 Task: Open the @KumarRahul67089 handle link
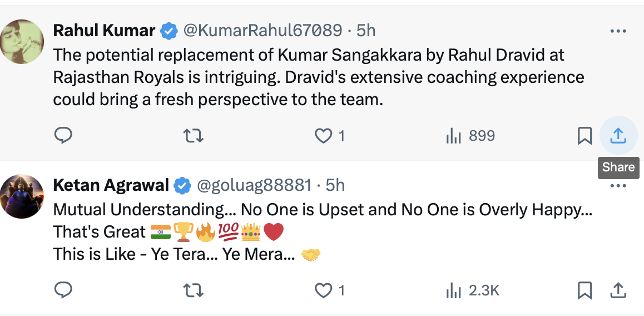pos(262,31)
